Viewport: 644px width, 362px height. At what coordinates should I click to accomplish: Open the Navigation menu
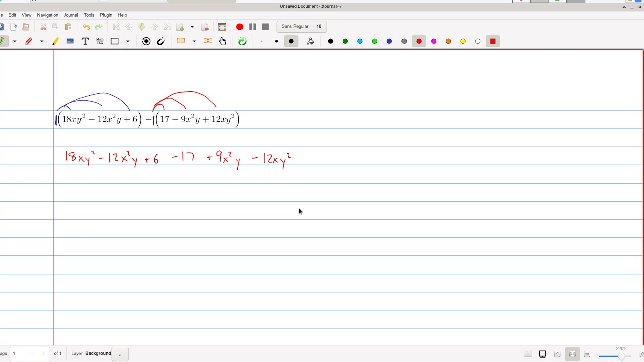tap(48, 15)
